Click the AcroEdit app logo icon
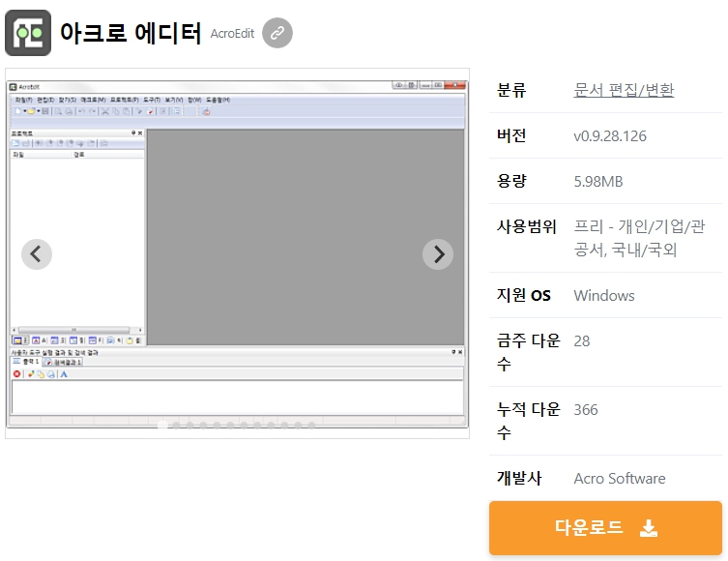 (x=28, y=33)
